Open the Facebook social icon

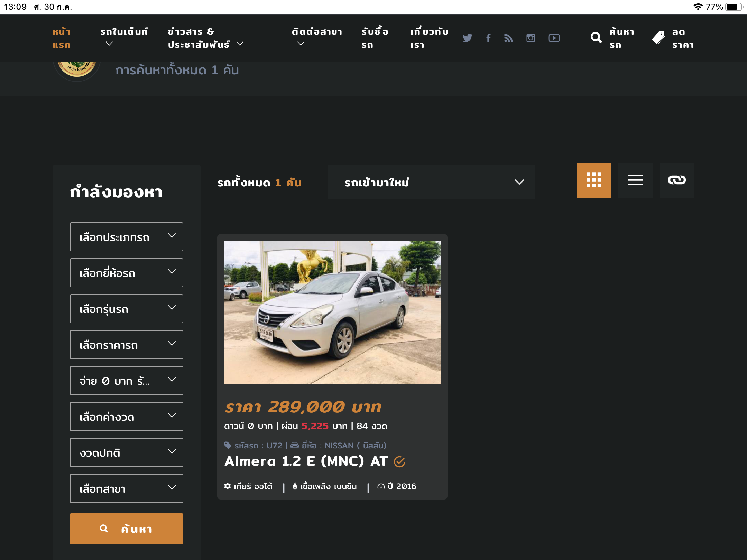(488, 38)
